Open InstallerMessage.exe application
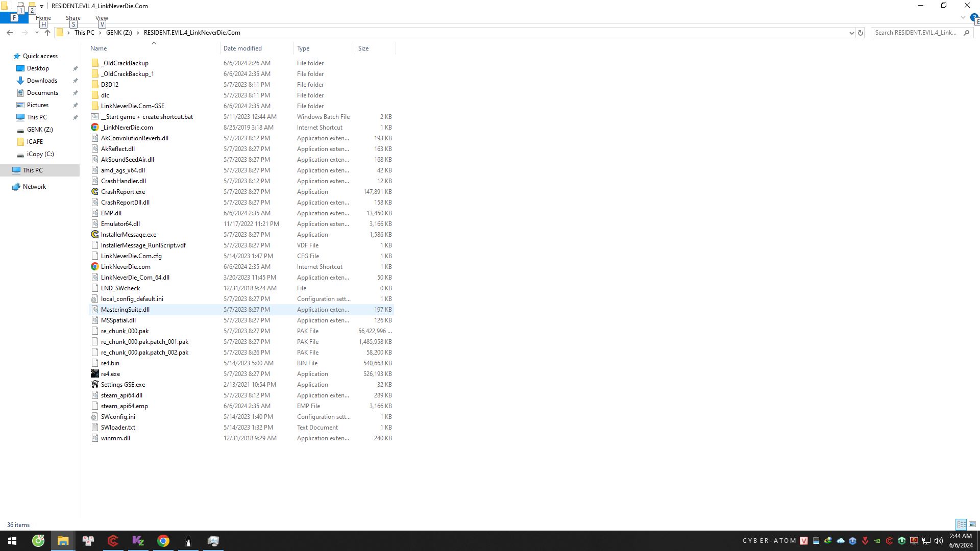The width and height of the screenshot is (980, 551). 129,234
